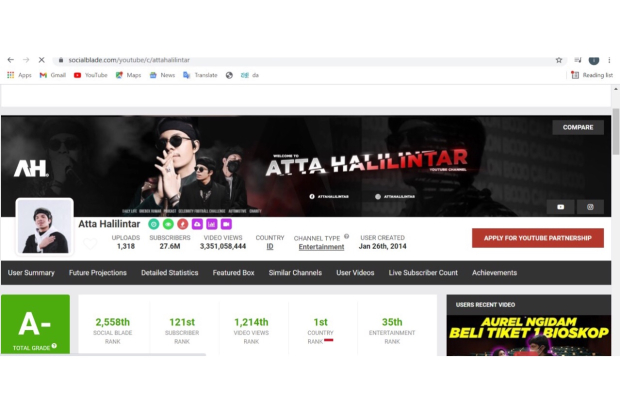
Task: Click the address bar URL field
Action: (x=300, y=60)
